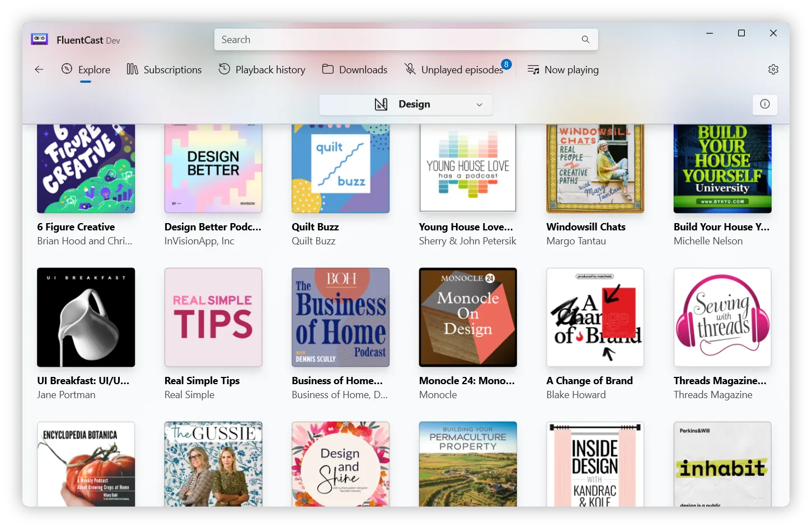Switch to the Now playing tab
Viewport: 812px width, 529px height.
click(563, 69)
